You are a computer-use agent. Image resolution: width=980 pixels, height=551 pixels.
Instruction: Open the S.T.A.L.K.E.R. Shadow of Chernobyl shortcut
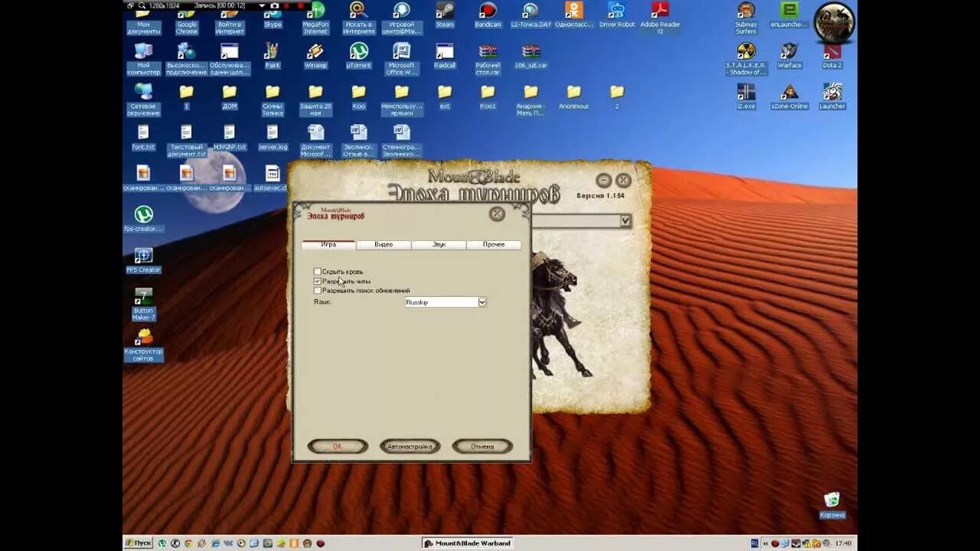tap(746, 60)
